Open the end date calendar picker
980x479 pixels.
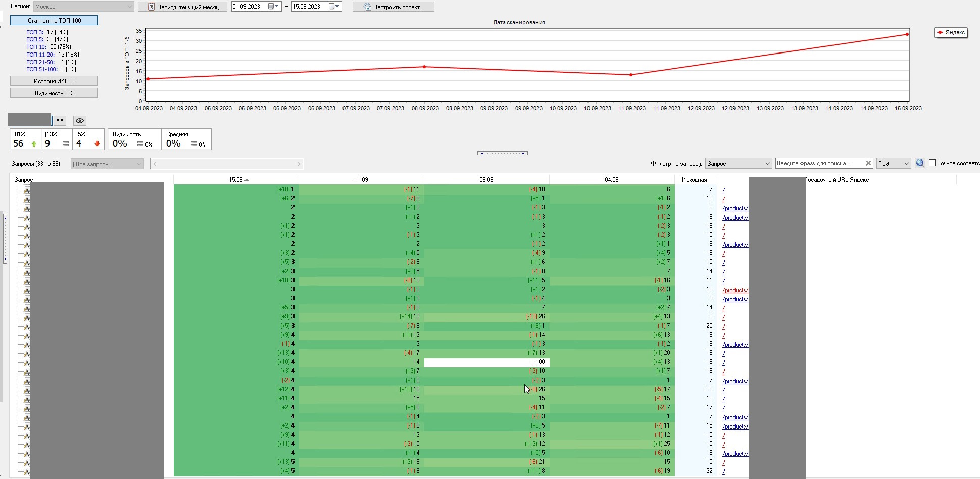tap(334, 7)
